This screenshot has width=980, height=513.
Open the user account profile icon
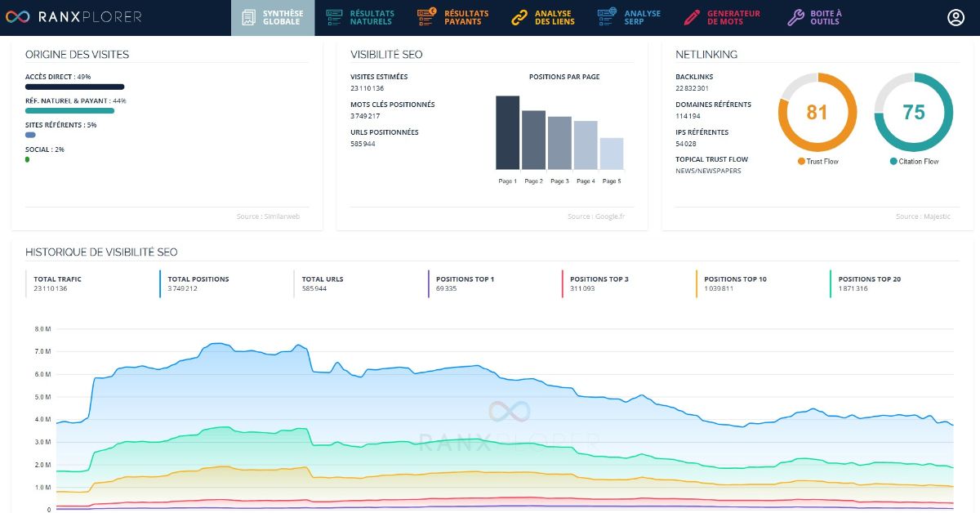tap(955, 17)
